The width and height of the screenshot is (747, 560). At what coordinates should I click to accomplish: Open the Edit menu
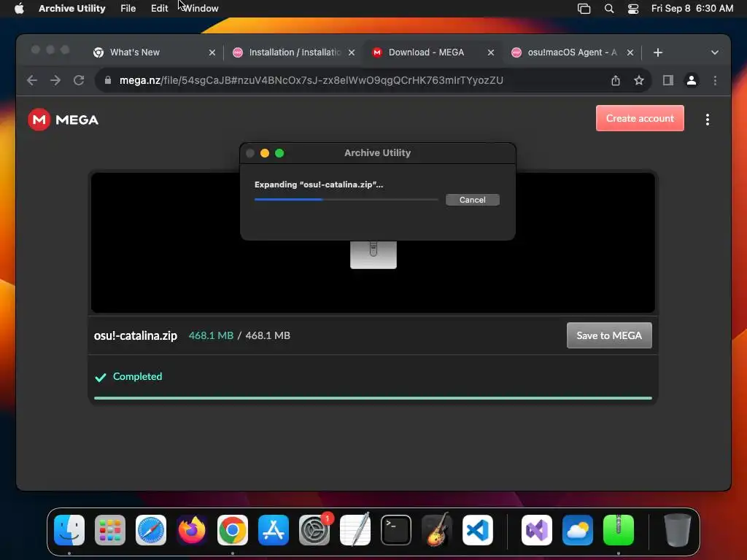(x=159, y=8)
